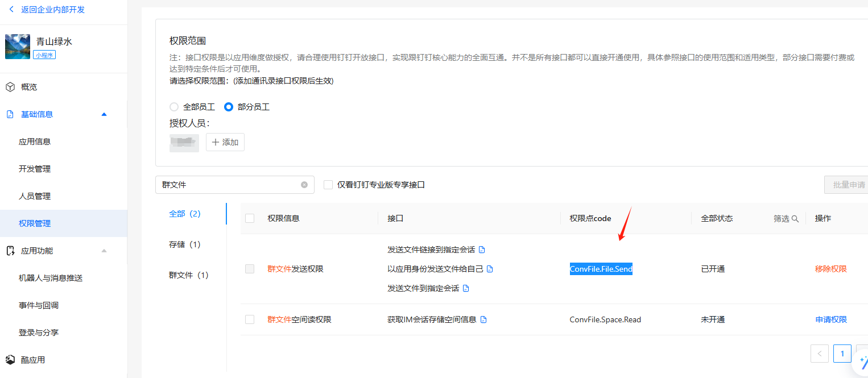Click the 群文件发送权限 permission name
The image size is (868, 378).
click(295, 269)
